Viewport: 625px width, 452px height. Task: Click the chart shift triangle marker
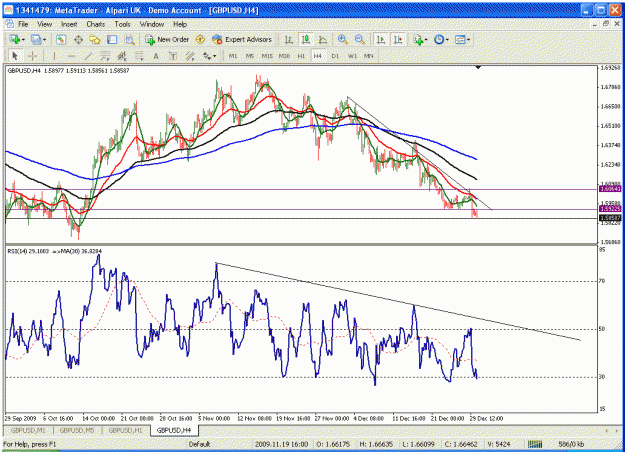coord(478,68)
